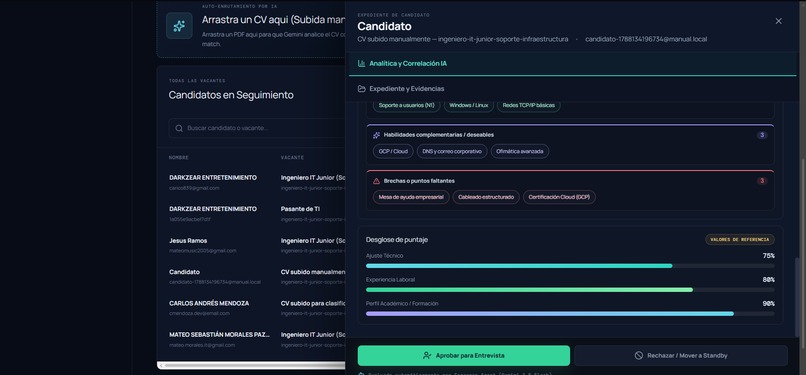Click the sparkle icon beside Habilidades complementarias
806x375 pixels.
coord(376,135)
